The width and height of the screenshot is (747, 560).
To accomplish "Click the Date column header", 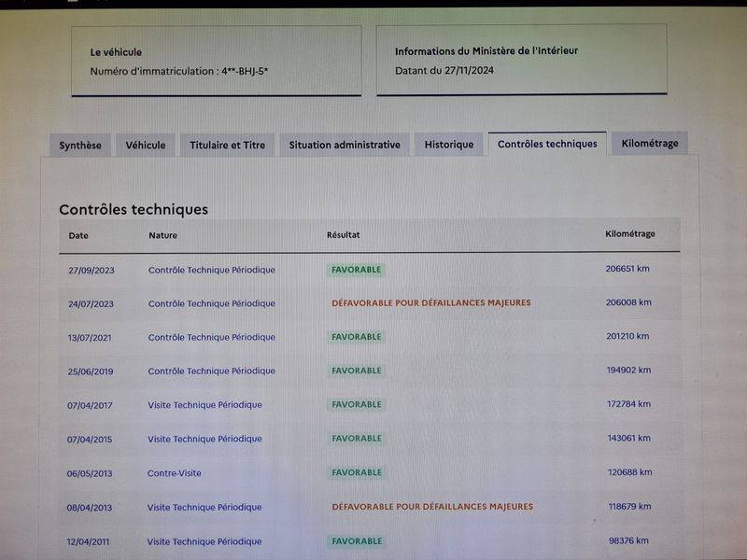I will click(78, 235).
